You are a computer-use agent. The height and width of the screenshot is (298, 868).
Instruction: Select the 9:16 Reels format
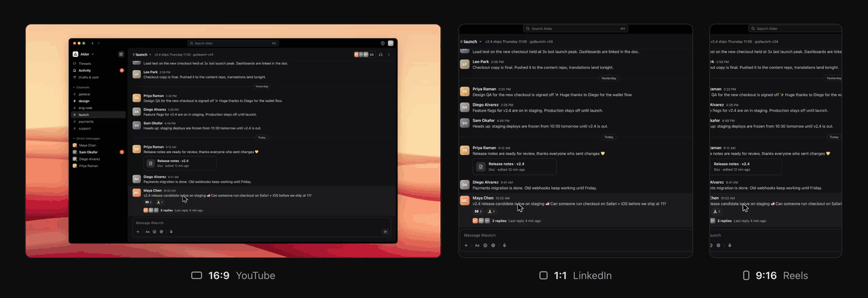[775, 276]
